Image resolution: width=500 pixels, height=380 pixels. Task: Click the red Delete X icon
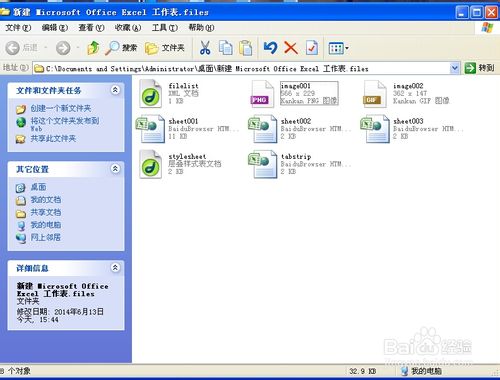click(x=291, y=48)
